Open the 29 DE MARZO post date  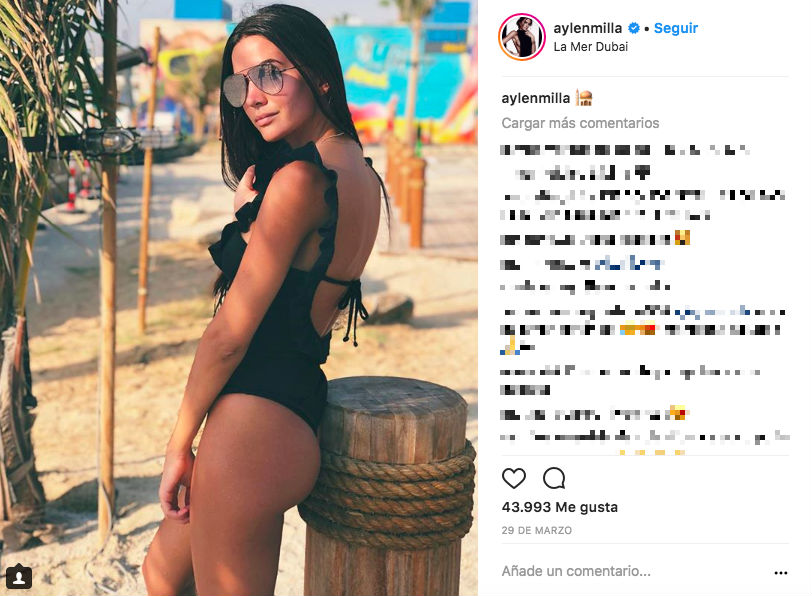pos(536,530)
